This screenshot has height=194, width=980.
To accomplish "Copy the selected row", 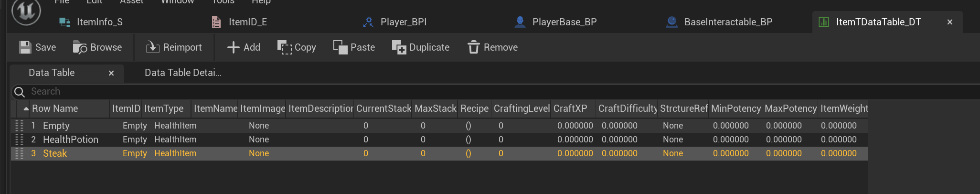I will pyautogui.click(x=297, y=47).
